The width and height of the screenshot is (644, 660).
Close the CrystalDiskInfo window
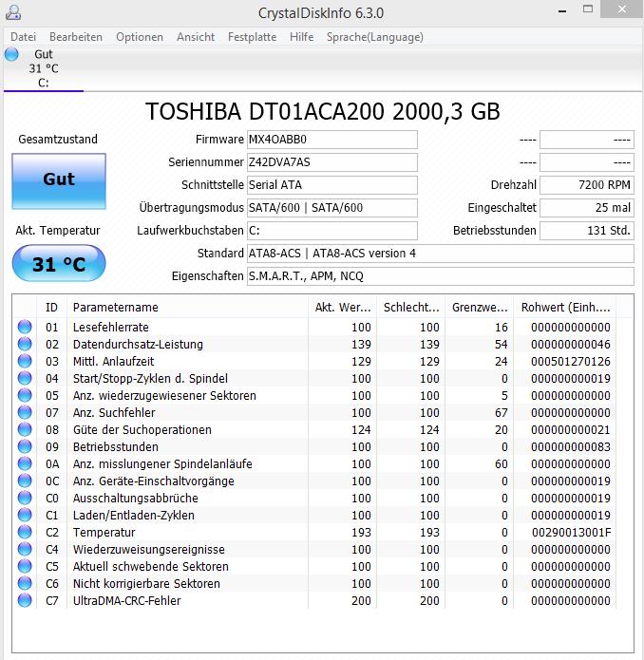pyautogui.click(x=622, y=9)
